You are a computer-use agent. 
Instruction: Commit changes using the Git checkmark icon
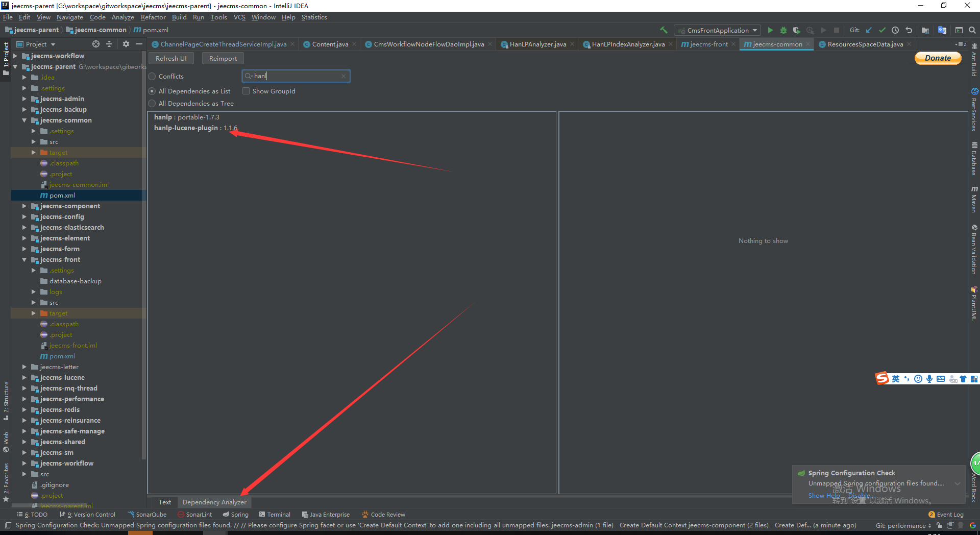[882, 30]
